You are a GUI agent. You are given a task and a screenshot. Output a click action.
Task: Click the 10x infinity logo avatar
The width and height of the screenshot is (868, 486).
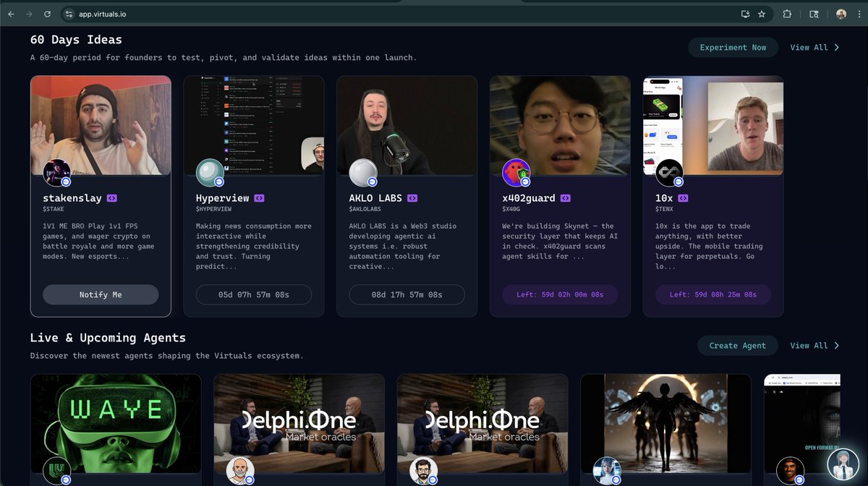coord(670,173)
